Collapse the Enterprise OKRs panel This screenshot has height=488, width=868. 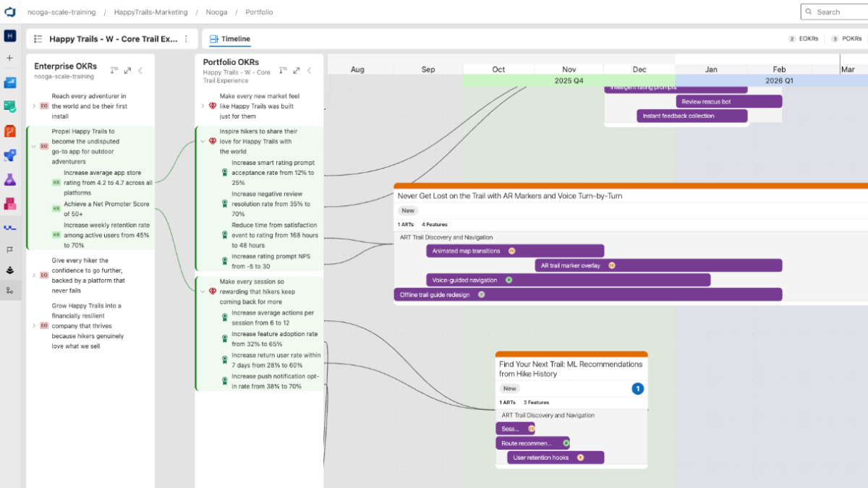point(140,70)
